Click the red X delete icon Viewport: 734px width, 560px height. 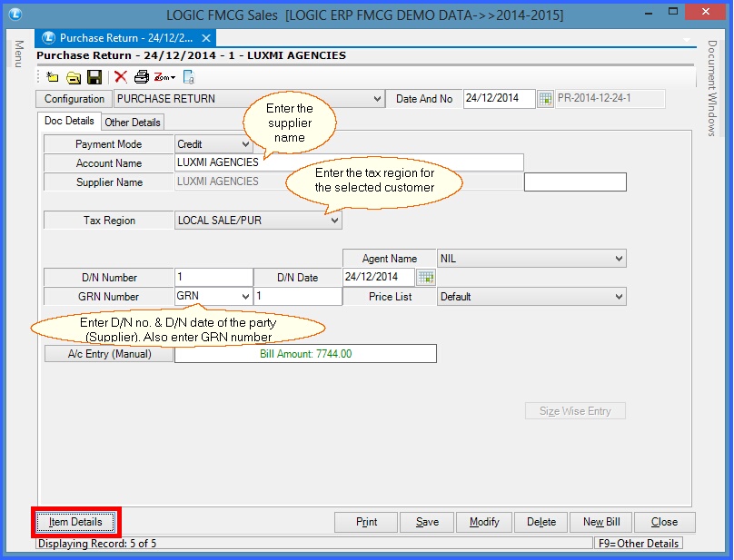(x=120, y=77)
